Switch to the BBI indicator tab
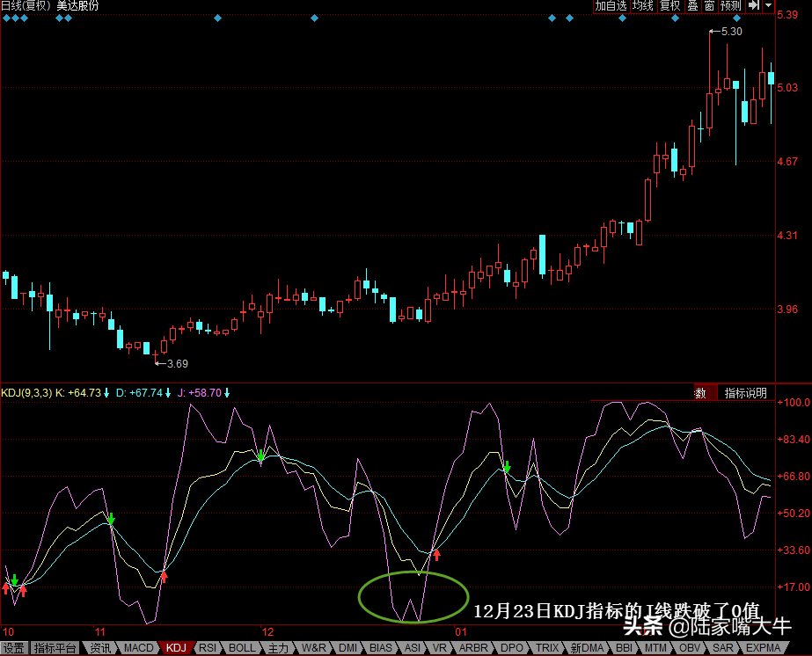This screenshot has height=656, width=812. (624, 648)
